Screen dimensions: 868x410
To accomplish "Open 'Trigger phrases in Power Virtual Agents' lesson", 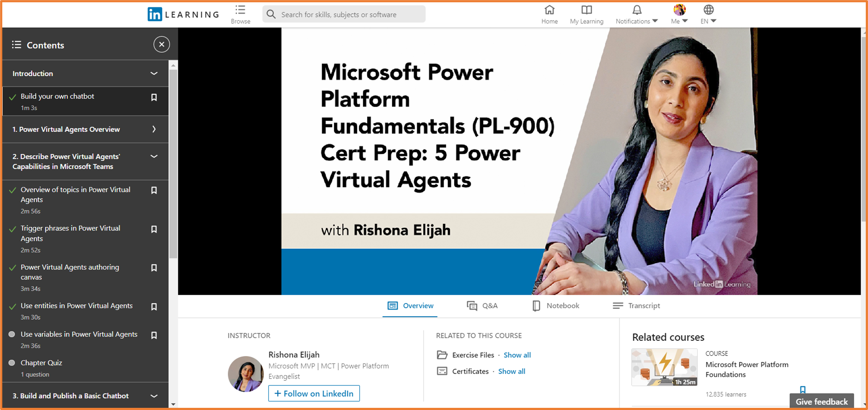I will point(70,233).
